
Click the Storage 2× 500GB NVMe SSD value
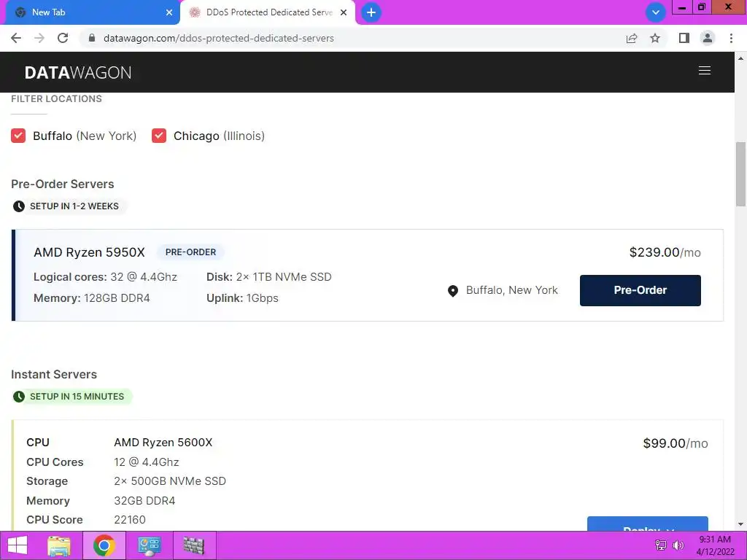pyautogui.click(x=169, y=481)
